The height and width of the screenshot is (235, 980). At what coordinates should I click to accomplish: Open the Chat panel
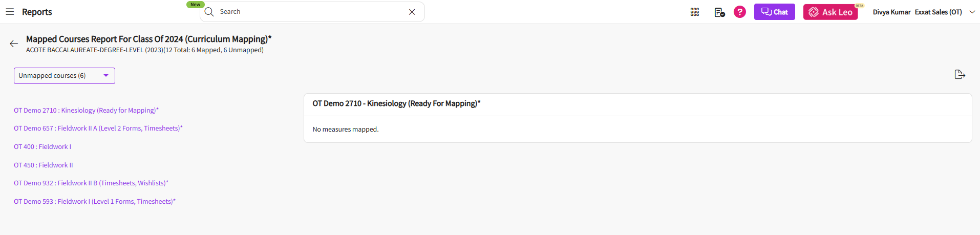point(774,12)
